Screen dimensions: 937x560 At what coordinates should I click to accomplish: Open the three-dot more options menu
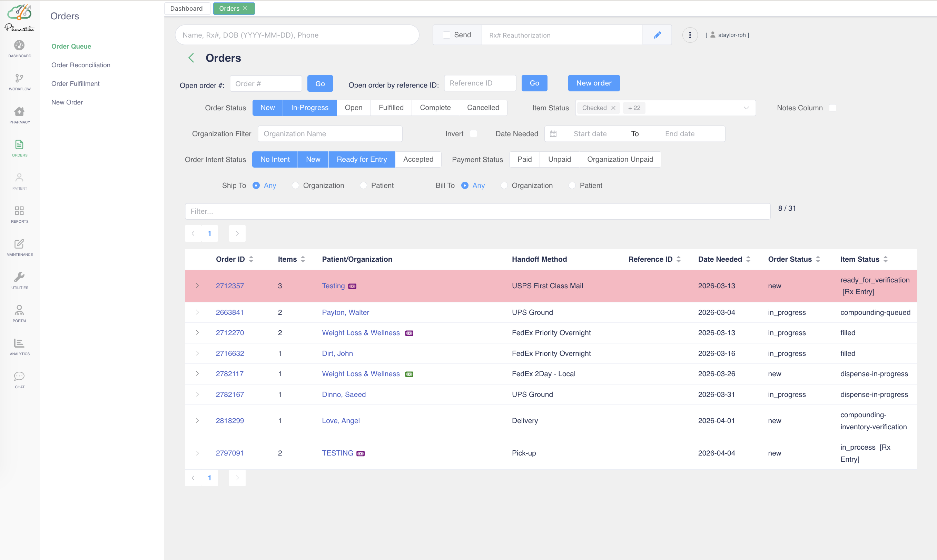[690, 35]
